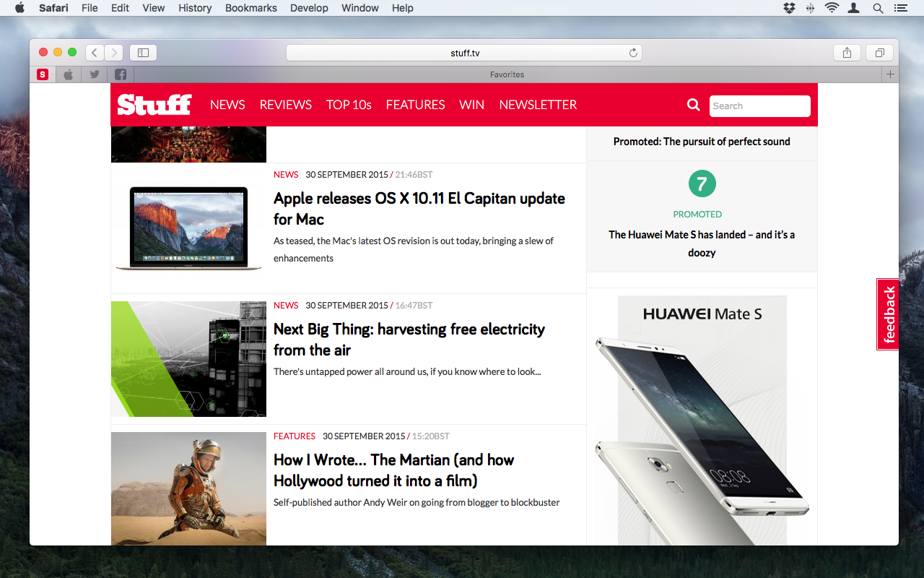Click the Stuff site Search field
This screenshot has width=924, height=578.
(759, 105)
